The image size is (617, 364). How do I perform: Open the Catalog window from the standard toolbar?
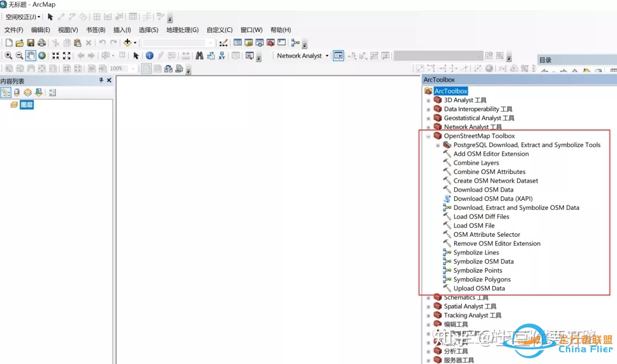(249, 43)
